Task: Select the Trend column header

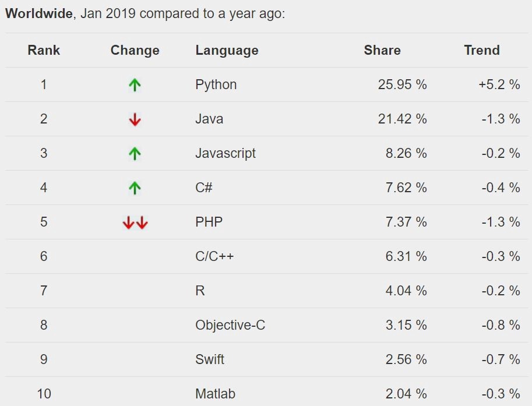Action: tap(481, 50)
